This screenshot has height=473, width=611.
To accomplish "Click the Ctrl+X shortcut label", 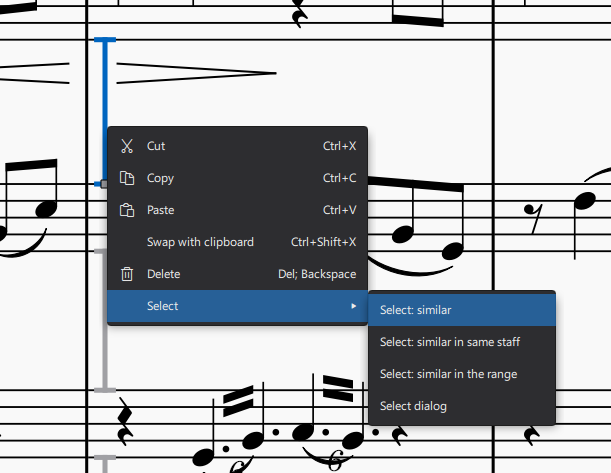I will click(x=339, y=146).
